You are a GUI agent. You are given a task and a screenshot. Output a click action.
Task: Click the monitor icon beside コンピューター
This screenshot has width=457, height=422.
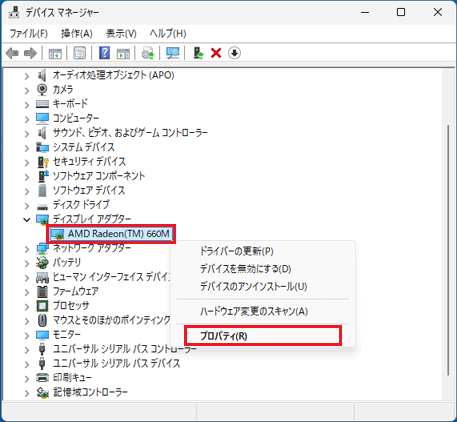(x=42, y=118)
